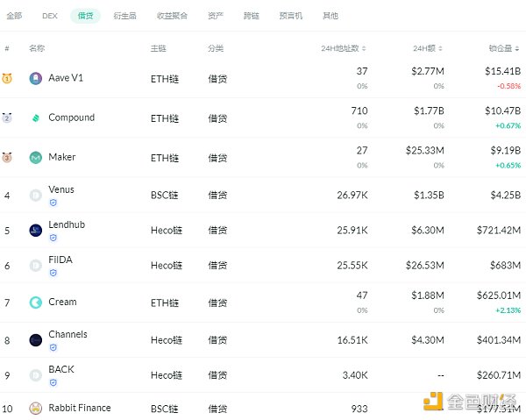Switch to the DEX tab

pyautogui.click(x=50, y=16)
